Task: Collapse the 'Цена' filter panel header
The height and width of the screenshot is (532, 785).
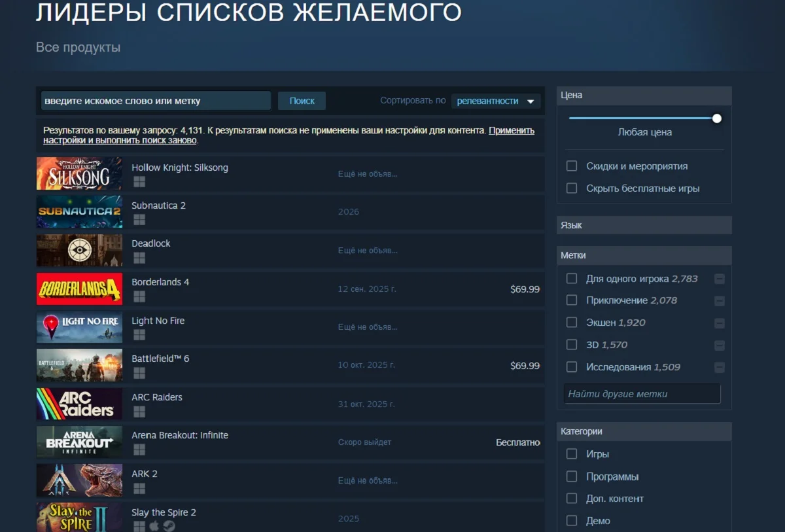Action: point(644,96)
